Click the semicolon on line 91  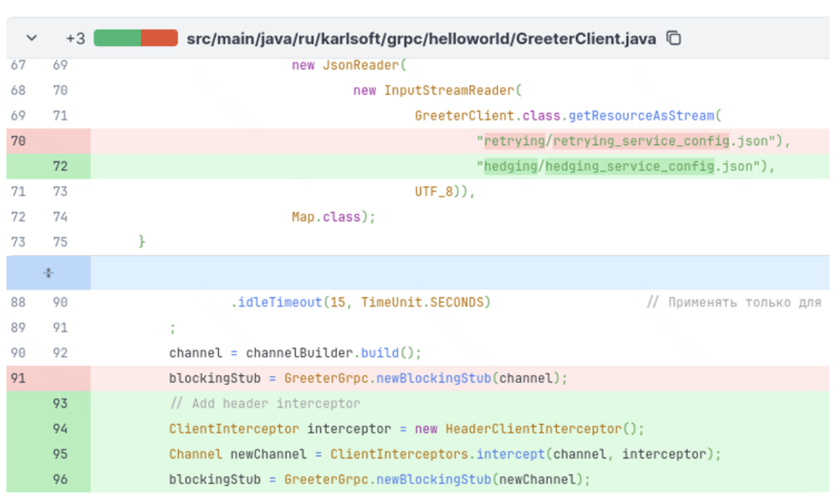173,329
